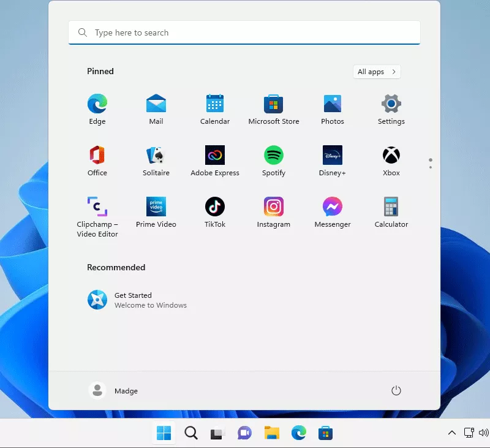Click the search field to type a query
The image size is (490, 448).
tap(244, 32)
